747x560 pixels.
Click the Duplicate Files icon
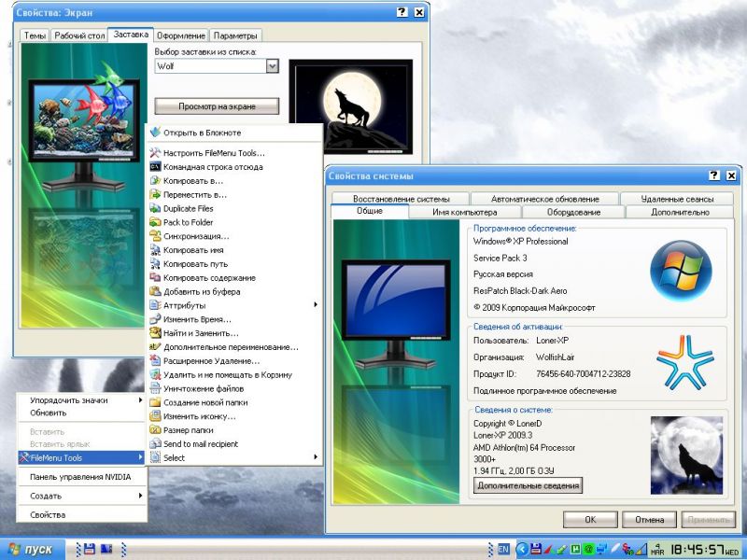[155, 208]
